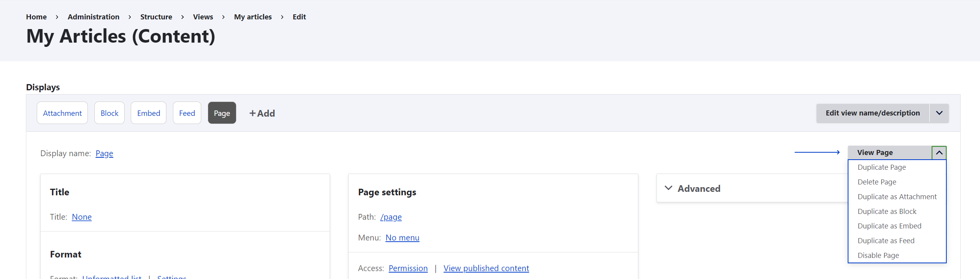The height and width of the screenshot is (279, 980).
Task: Go to Structure in breadcrumb
Action: 156,17
